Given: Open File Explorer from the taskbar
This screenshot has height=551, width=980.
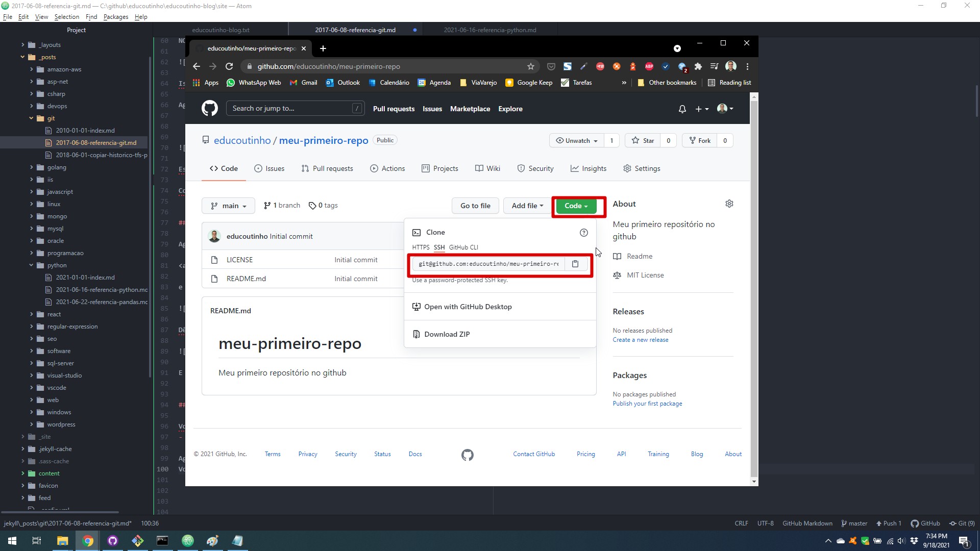Looking at the screenshot, I should (x=62, y=541).
